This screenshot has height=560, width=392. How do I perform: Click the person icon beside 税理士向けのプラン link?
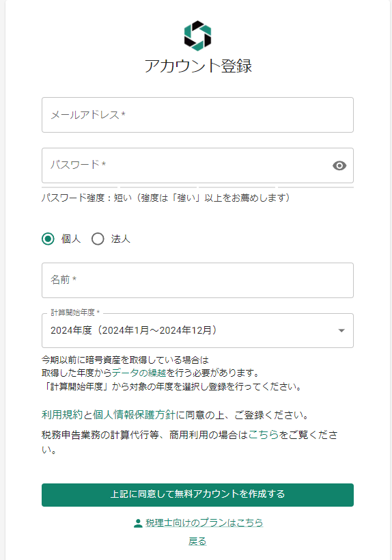[x=138, y=523]
